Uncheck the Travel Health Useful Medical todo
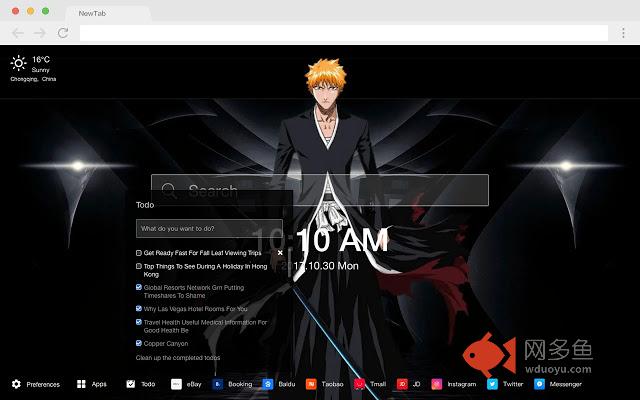The height and width of the screenshot is (400, 640). (x=139, y=322)
